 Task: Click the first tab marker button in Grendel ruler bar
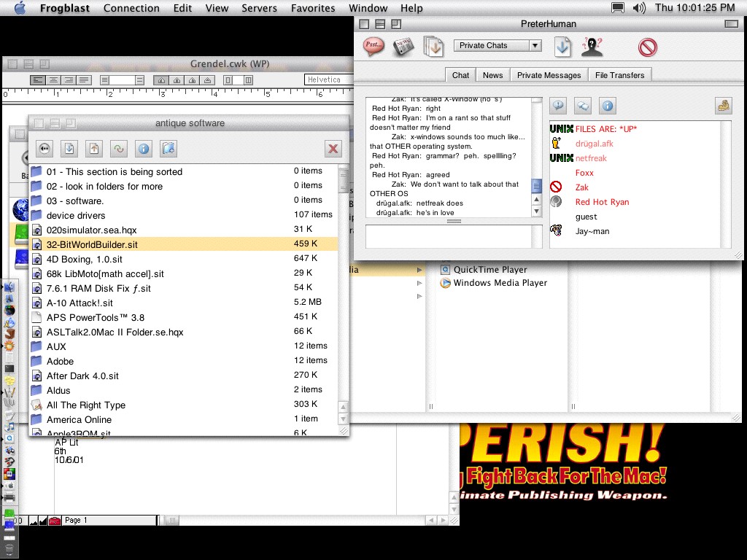coord(161,80)
